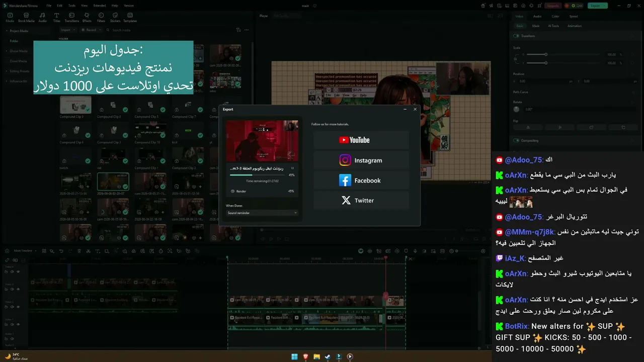Open the Titles tab

tap(56, 18)
